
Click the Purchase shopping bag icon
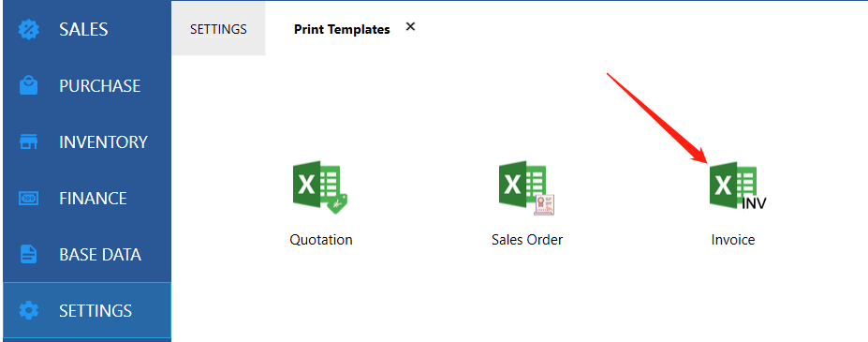point(29,86)
